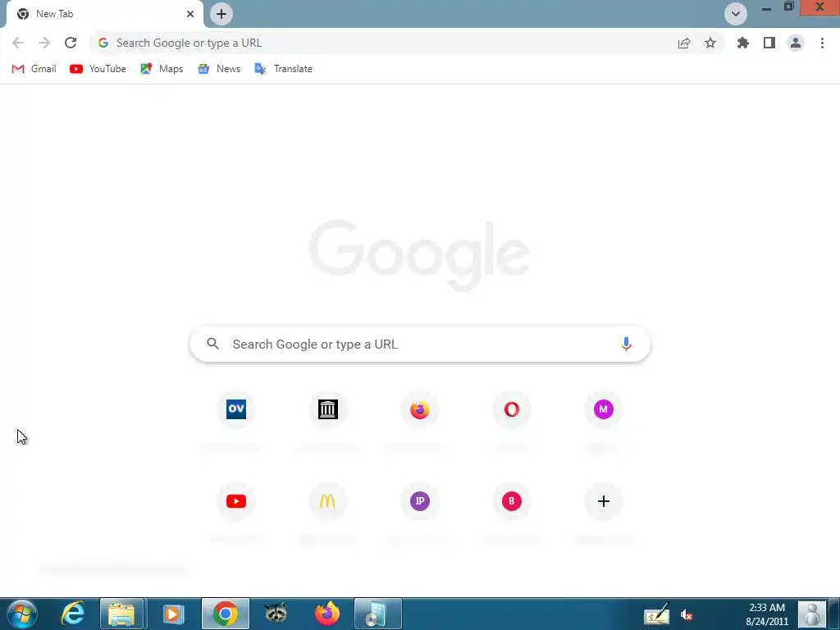Share this page using the share icon

click(684, 43)
